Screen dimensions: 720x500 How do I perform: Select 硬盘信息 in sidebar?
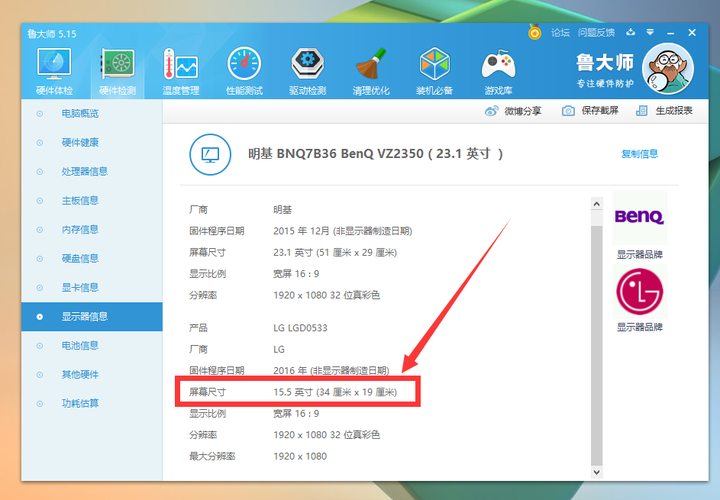point(92,258)
